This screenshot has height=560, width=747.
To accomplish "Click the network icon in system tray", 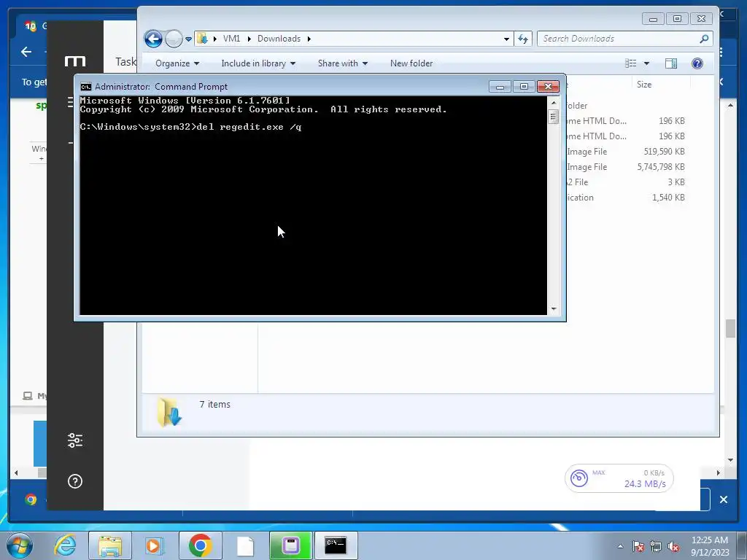I will click(656, 546).
